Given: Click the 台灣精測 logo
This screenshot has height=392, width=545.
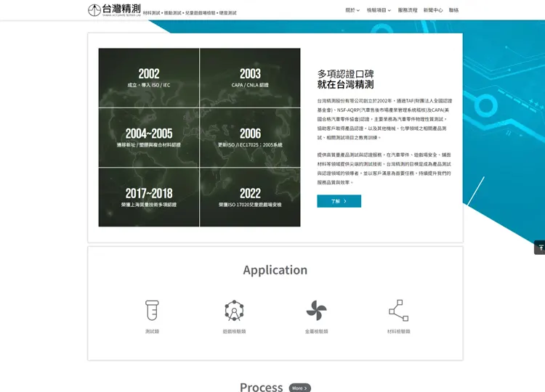Looking at the screenshot, I should 115,9.
